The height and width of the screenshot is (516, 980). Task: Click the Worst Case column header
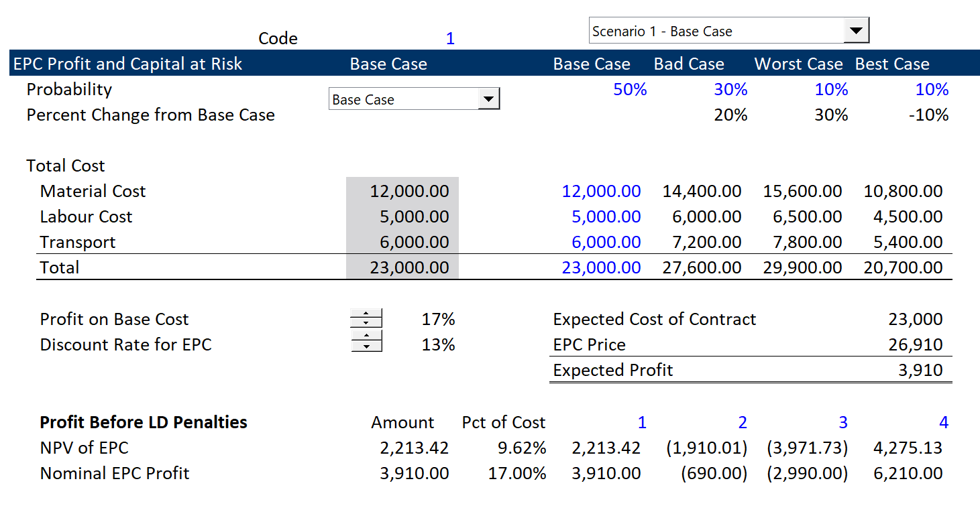click(x=798, y=64)
